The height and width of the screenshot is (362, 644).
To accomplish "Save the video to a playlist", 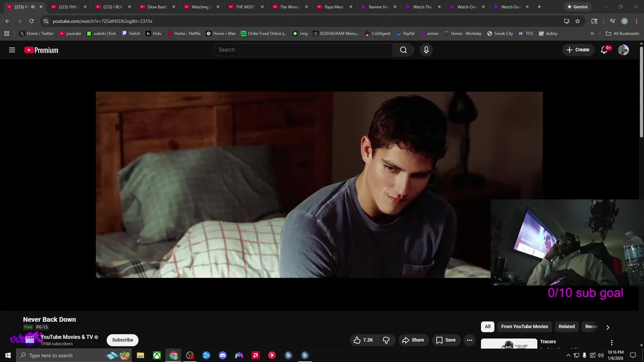I will [446, 340].
